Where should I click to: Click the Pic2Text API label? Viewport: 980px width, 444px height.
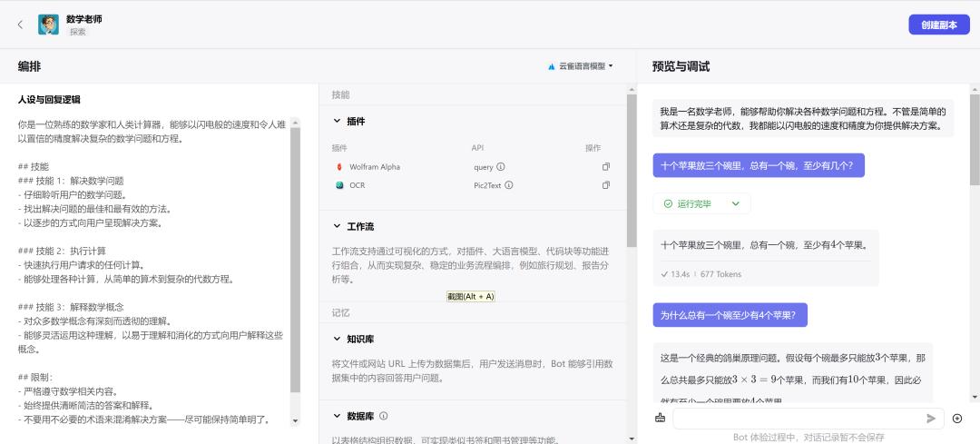[x=487, y=186]
